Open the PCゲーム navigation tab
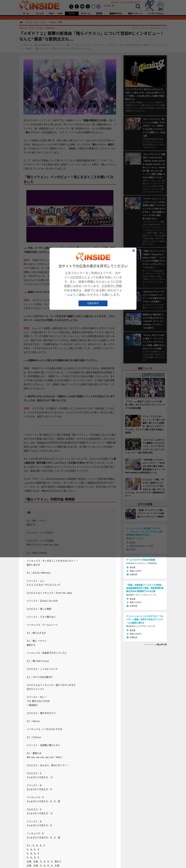Viewport: 186px width, 868px height. 85,13
